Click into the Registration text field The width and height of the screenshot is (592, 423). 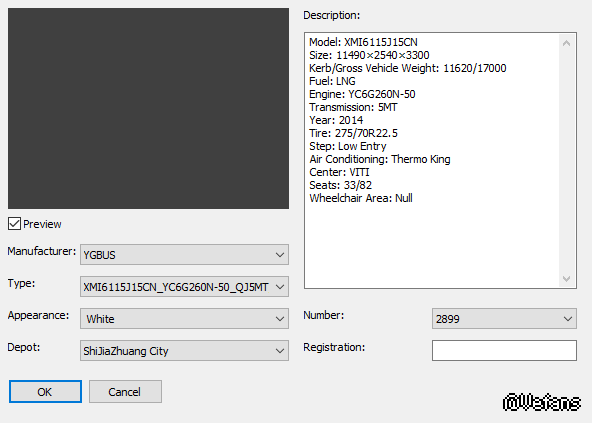pyautogui.click(x=504, y=350)
